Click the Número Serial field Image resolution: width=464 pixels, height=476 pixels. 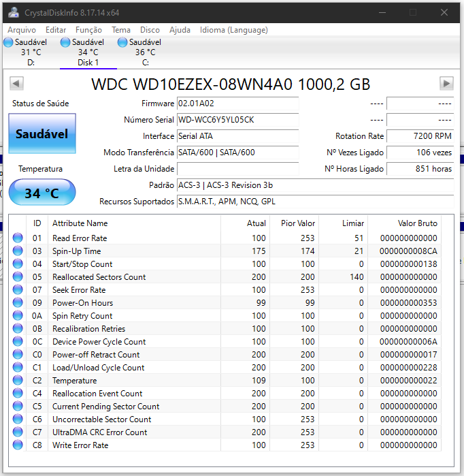tap(237, 120)
